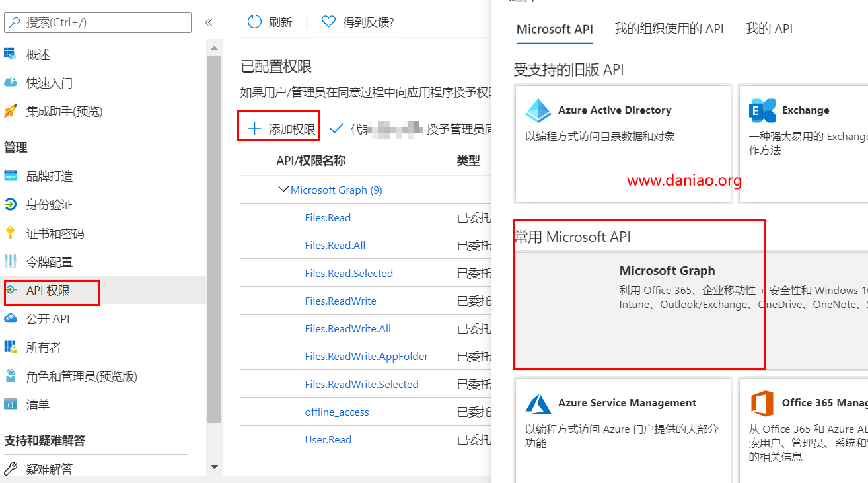Select the Azure Active Directory card
The image size is (868, 483).
(623, 143)
